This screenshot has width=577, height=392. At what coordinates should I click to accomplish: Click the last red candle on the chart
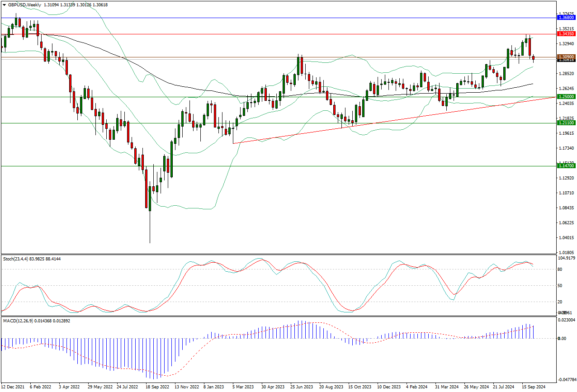click(534, 58)
